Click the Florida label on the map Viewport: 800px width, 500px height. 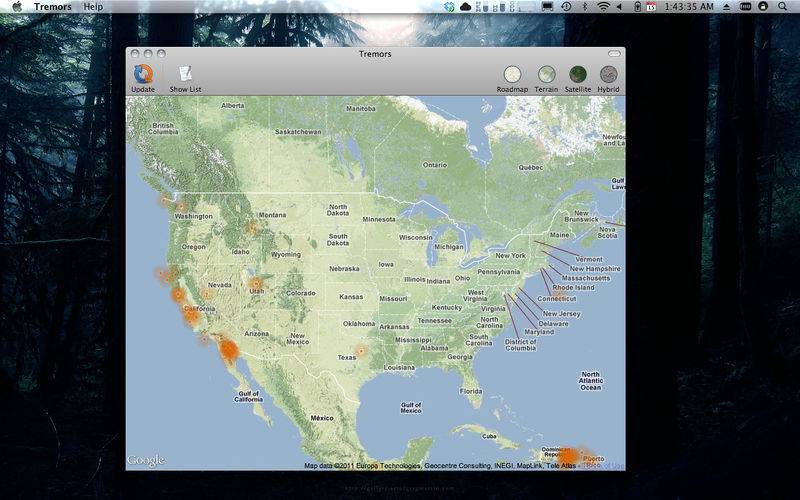[470, 391]
